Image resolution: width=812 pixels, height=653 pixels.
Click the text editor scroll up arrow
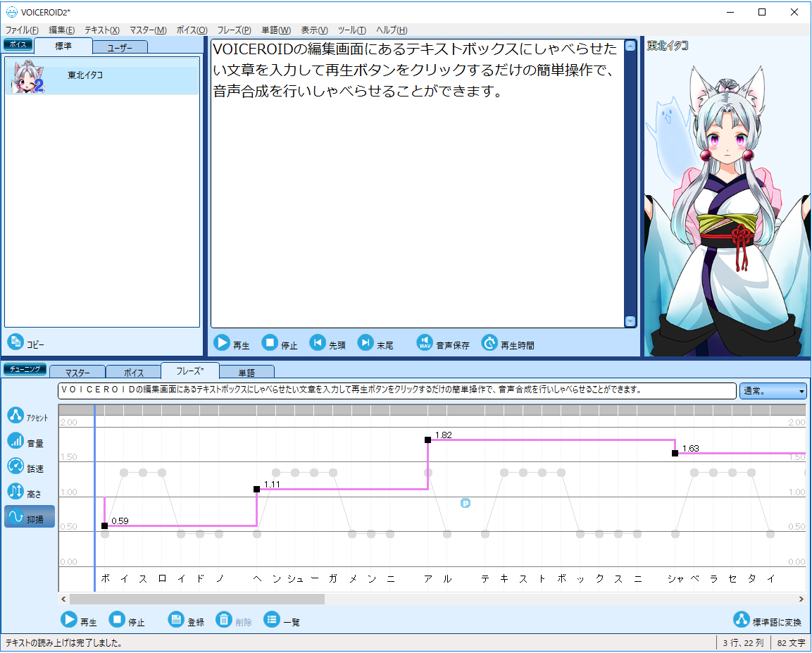tap(630, 46)
